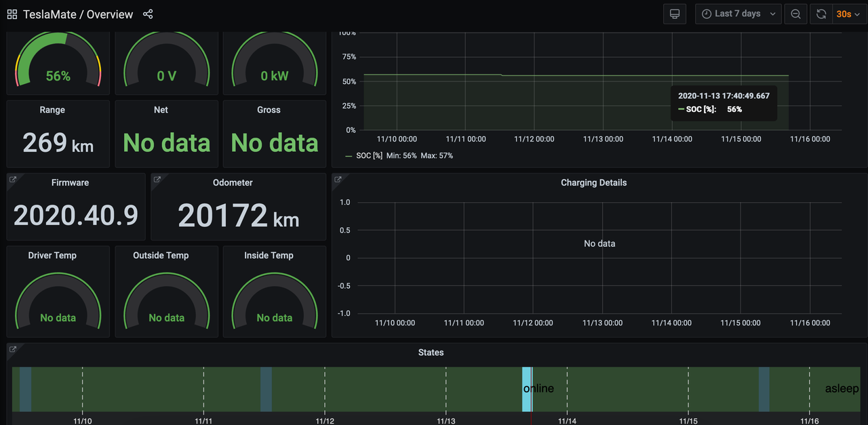Open the Firmware panel link icon
The image size is (868, 425).
coord(12,180)
